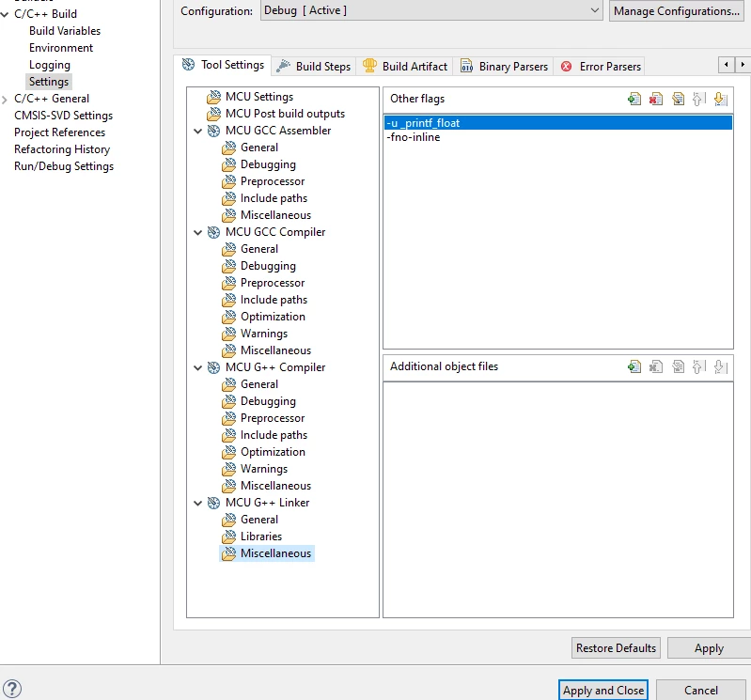Screen dimensions: 751x700
Task: Click the MCU G++ Linker tool icon
Action: coord(213,503)
